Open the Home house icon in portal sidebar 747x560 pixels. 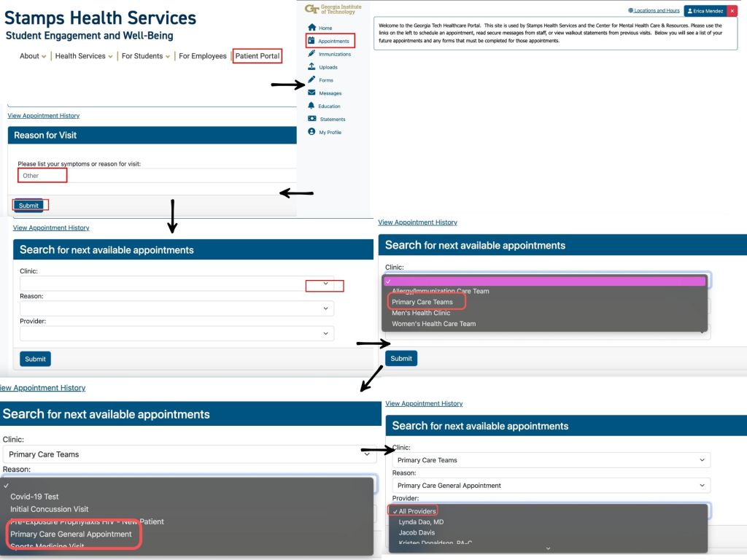tap(312, 27)
